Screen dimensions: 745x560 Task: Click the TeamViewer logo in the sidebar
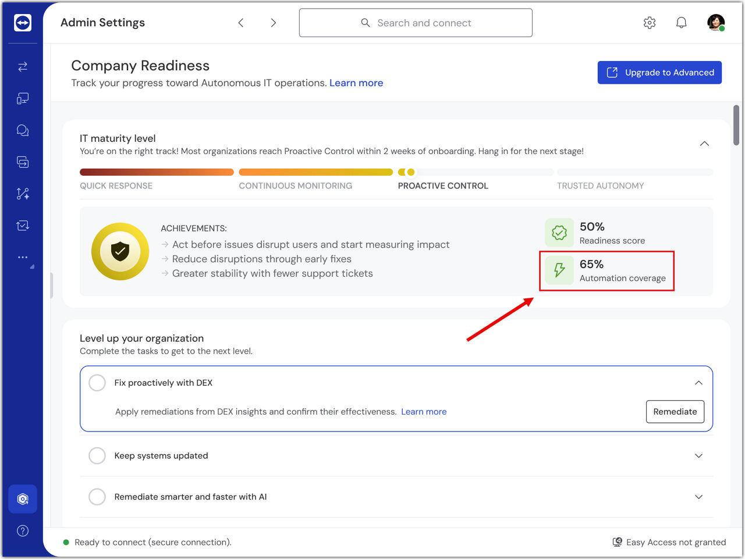[x=23, y=23]
